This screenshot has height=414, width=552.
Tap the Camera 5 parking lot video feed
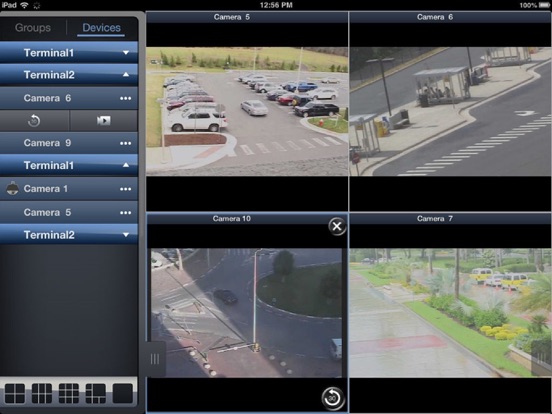[247, 111]
